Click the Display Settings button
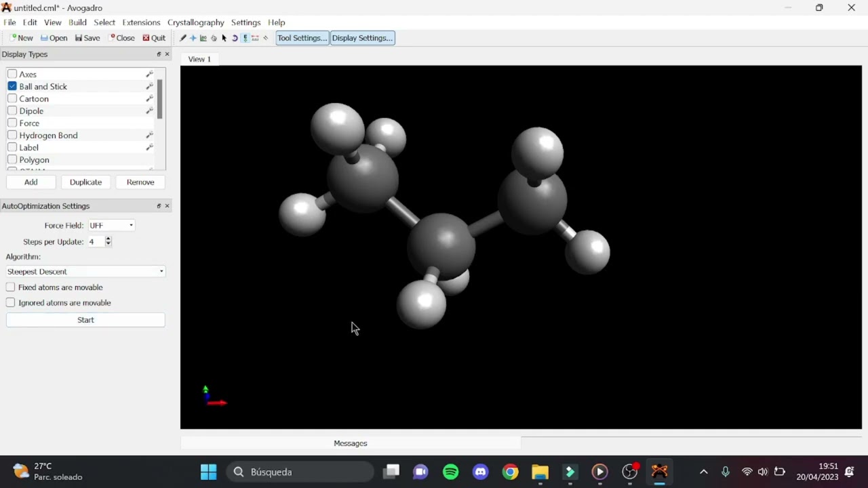 pos(362,38)
